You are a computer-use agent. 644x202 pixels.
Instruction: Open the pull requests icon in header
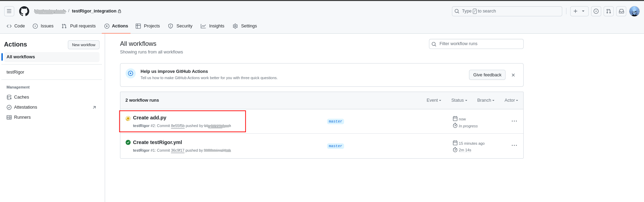(x=609, y=11)
